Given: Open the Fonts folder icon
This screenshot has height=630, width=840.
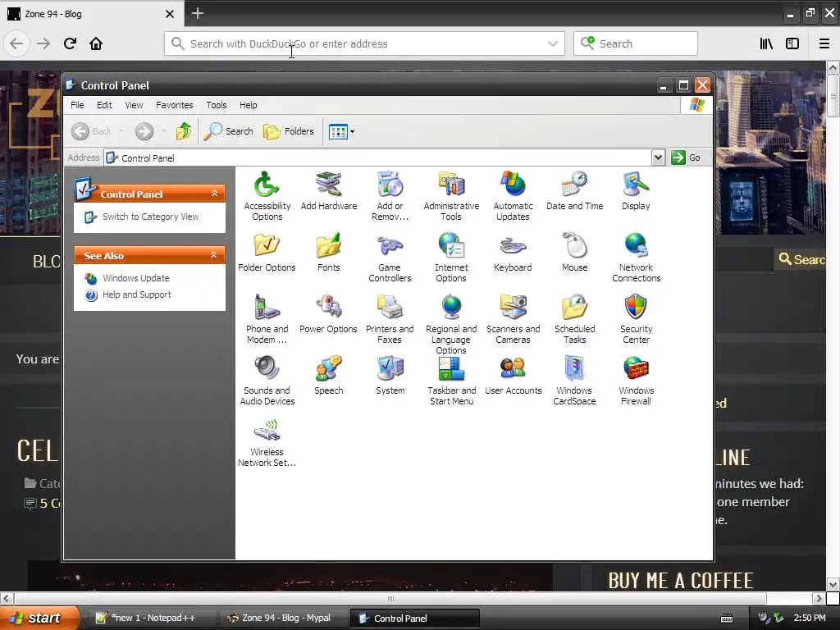Looking at the screenshot, I should coord(328,253).
